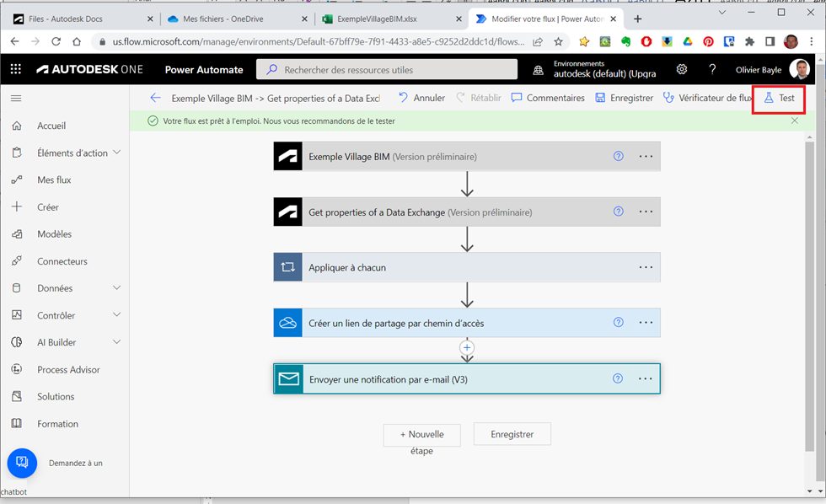Open help for Get properties step
Image resolution: width=826 pixels, height=504 pixels.
click(x=619, y=212)
